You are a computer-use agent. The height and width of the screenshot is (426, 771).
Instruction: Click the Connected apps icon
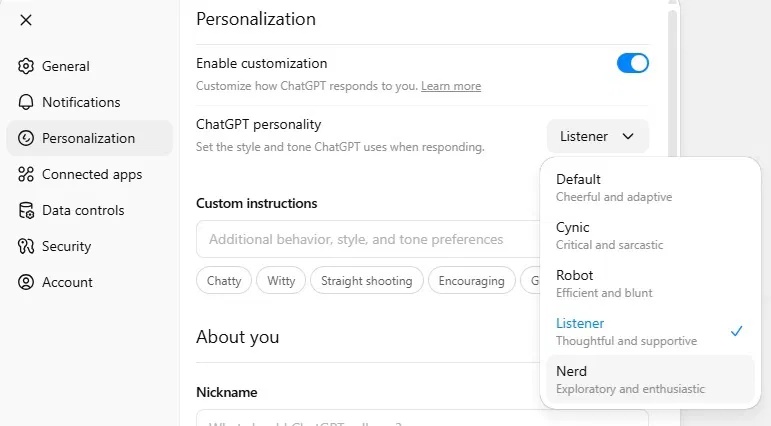pos(26,174)
